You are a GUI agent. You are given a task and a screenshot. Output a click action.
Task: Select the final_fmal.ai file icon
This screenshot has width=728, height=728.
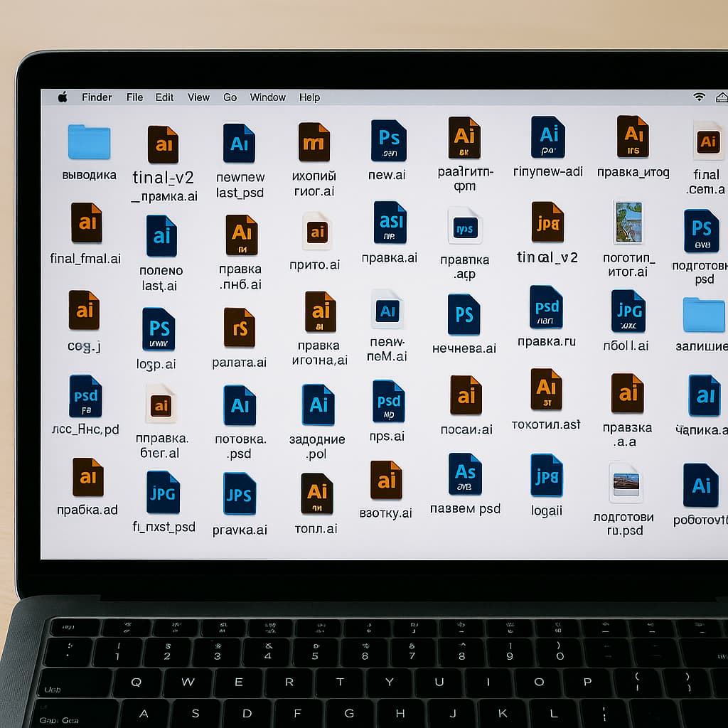pos(87,223)
